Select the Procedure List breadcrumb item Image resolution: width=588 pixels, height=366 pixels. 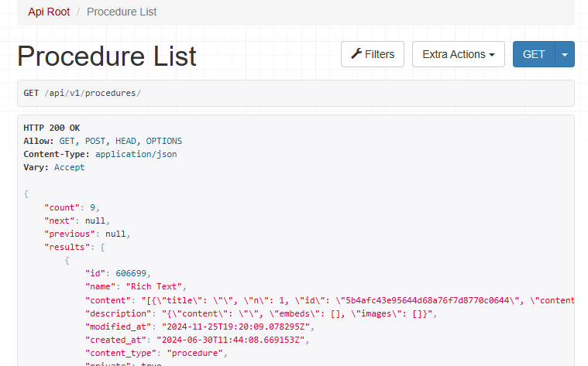tap(122, 12)
